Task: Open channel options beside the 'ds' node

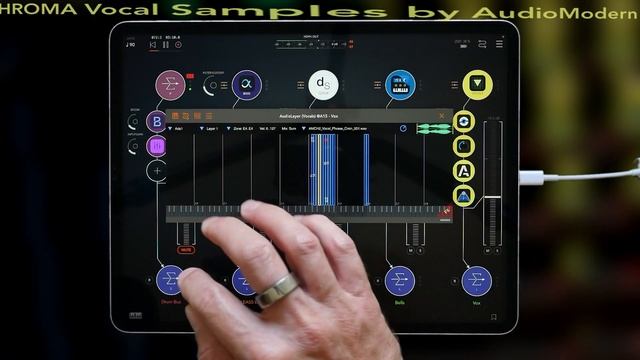Action: pyautogui.click(x=301, y=85)
